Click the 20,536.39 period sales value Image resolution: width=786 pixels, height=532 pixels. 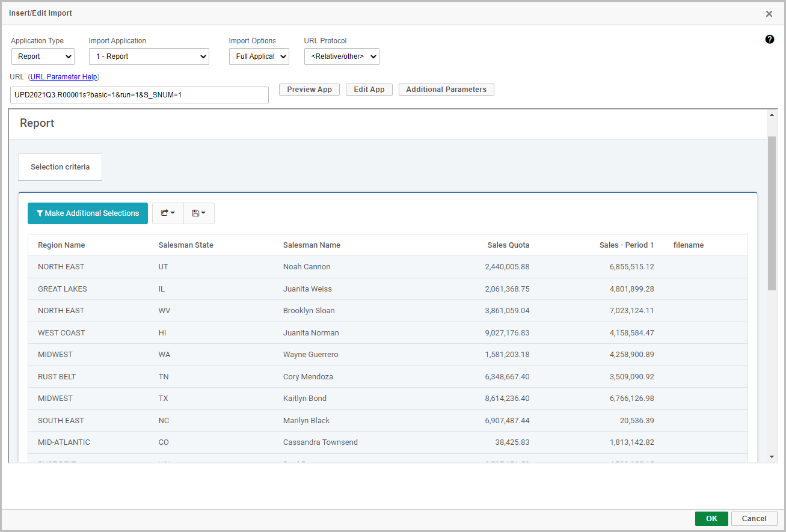point(637,421)
